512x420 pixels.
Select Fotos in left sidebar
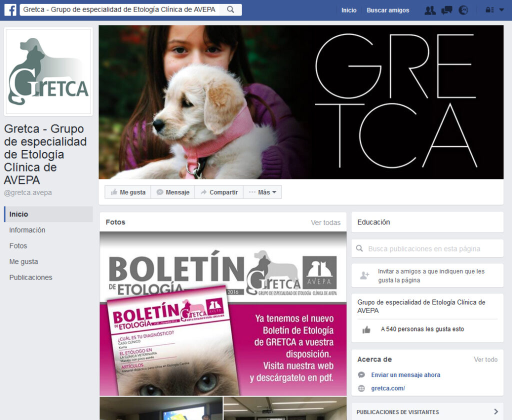tap(18, 246)
